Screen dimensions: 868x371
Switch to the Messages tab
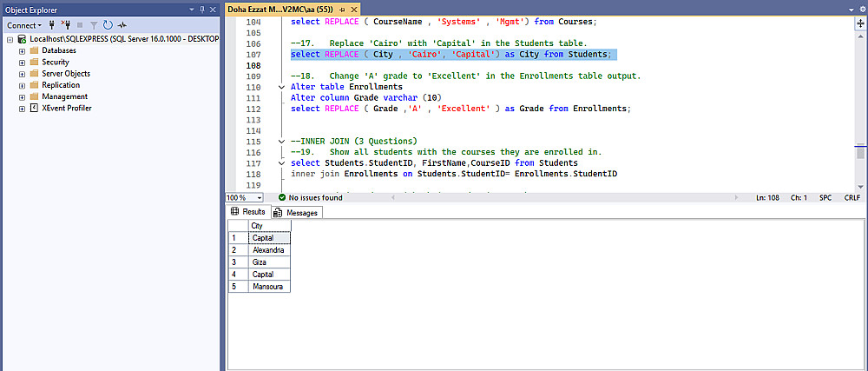click(x=296, y=212)
